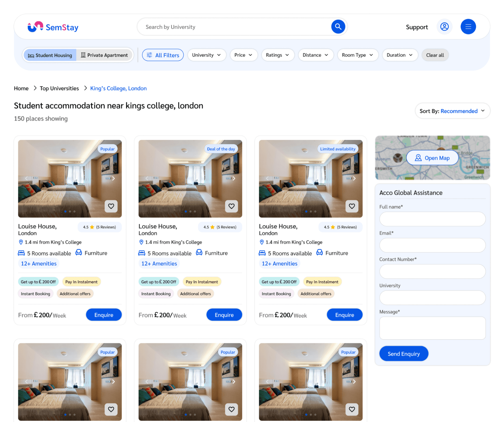Screen dimensions: 504x422
Task: Expand the Duration filter dropdown
Action: pos(400,55)
